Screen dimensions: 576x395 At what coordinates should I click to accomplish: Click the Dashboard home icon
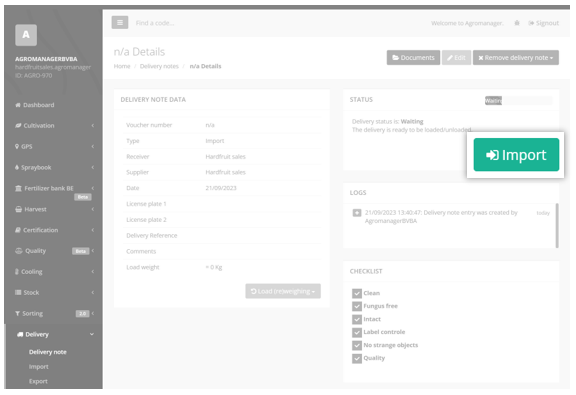pos(18,105)
